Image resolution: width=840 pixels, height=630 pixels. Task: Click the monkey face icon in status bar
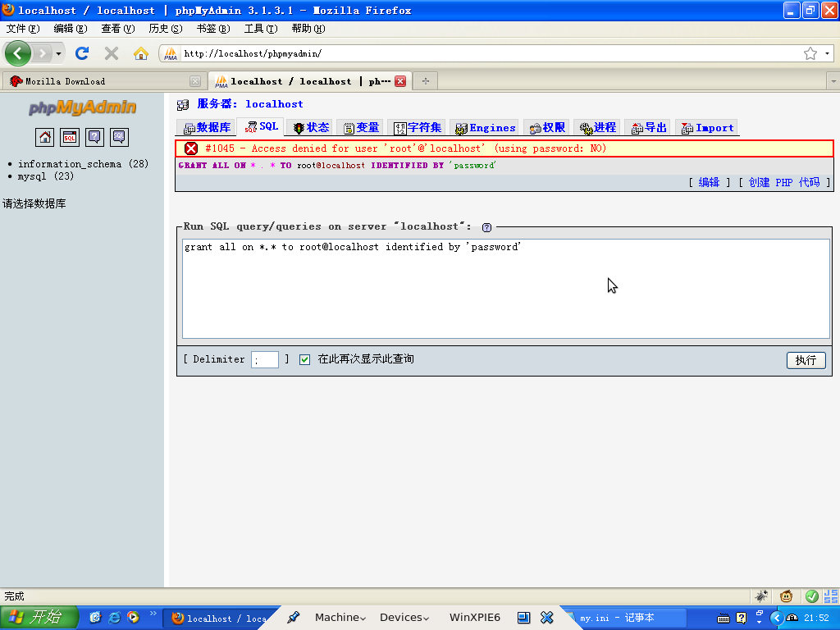tap(787, 596)
